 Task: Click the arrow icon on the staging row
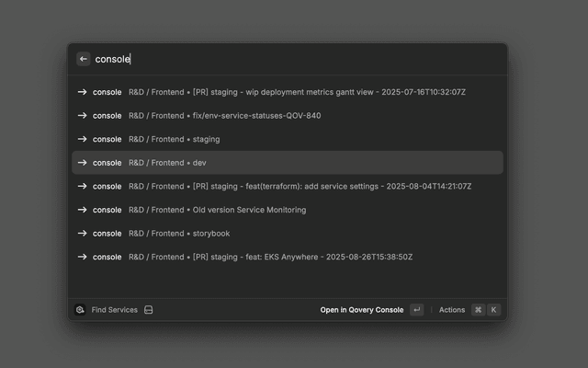pyautogui.click(x=82, y=139)
